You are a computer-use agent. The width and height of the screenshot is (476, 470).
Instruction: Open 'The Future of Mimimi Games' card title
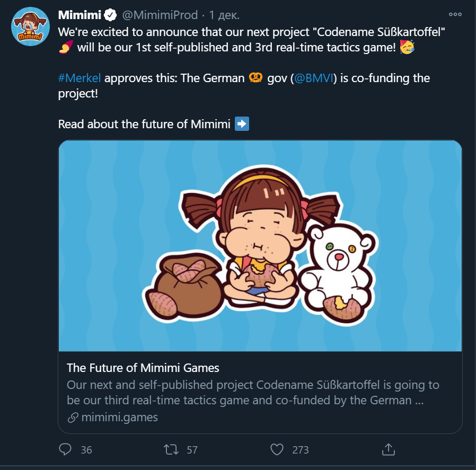tap(143, 368)
